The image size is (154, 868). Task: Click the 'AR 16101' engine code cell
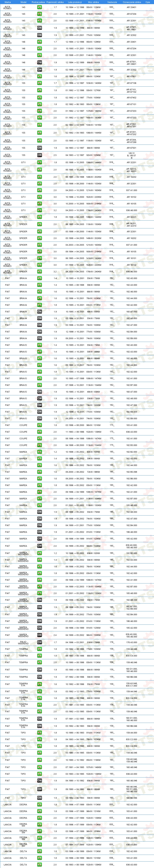(x=132, y=258)
